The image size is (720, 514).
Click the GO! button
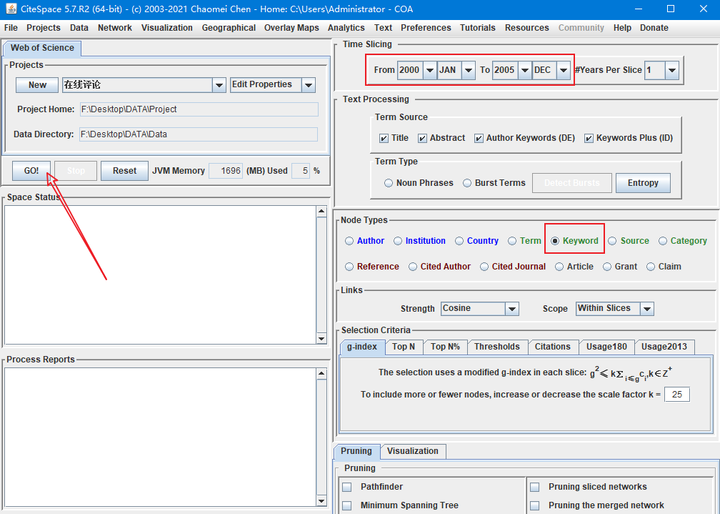(x=31, y=171)
